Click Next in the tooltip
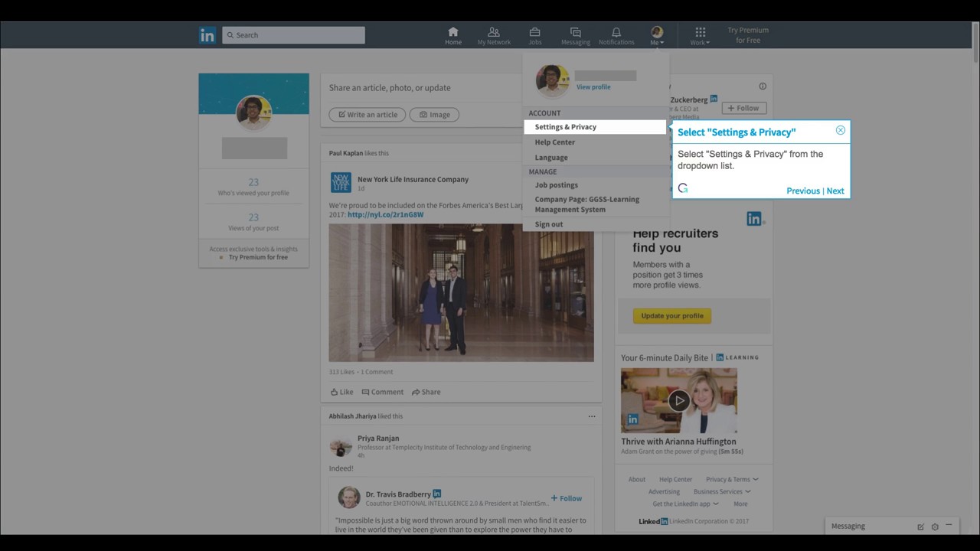 pyautogui.click(x=835, y=191)
